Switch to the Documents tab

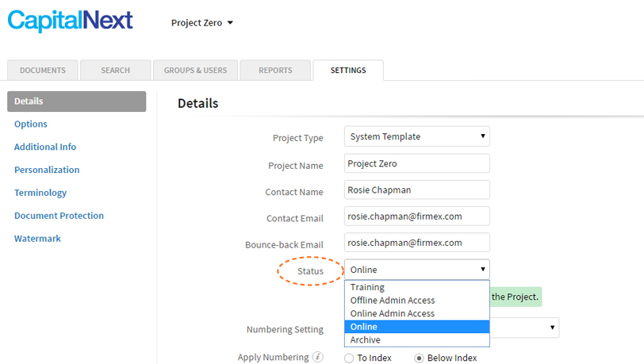click(x=43, y=71)
